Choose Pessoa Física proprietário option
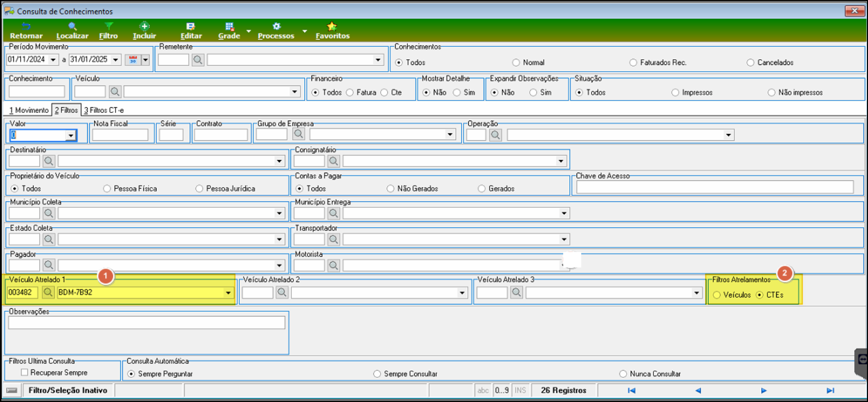 point(107,189)
